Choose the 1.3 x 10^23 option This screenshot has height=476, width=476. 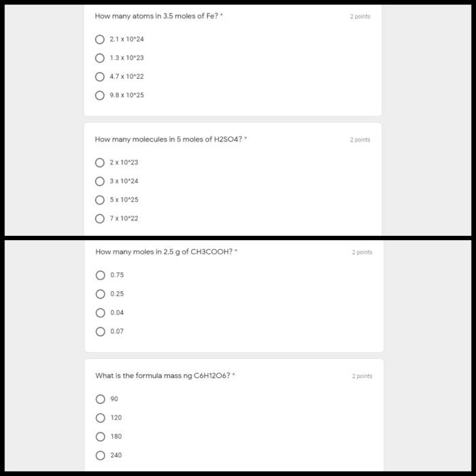click(99, 58)
